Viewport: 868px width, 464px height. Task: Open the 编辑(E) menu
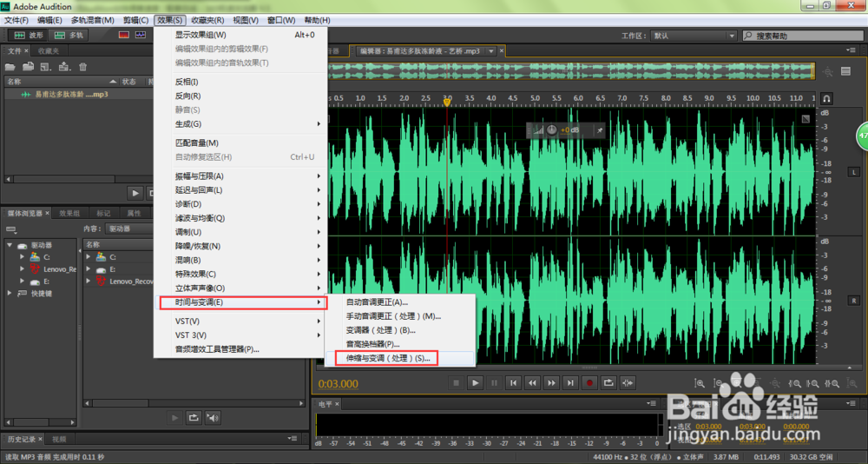tap(49, 21)
